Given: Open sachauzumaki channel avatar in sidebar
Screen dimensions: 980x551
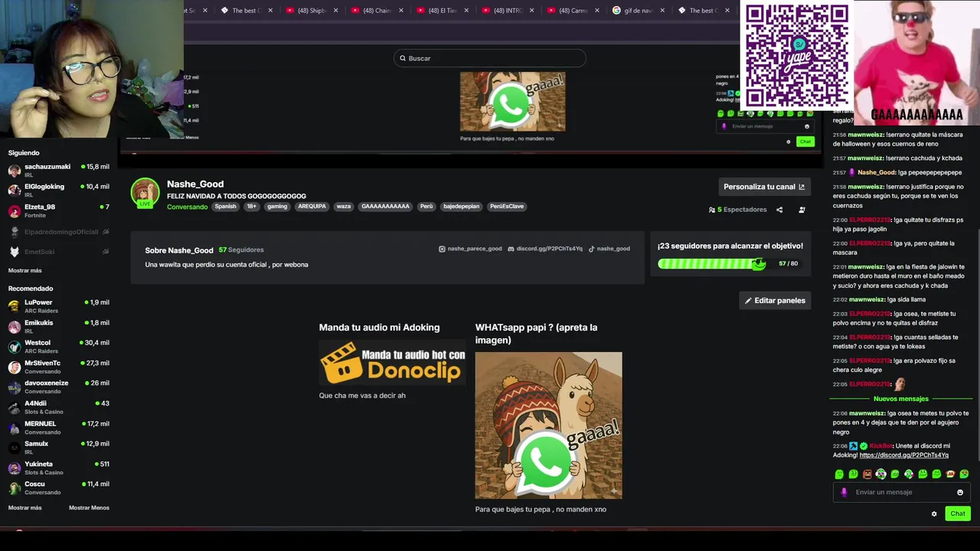Looking at the screenshot, I should point(15,171).
